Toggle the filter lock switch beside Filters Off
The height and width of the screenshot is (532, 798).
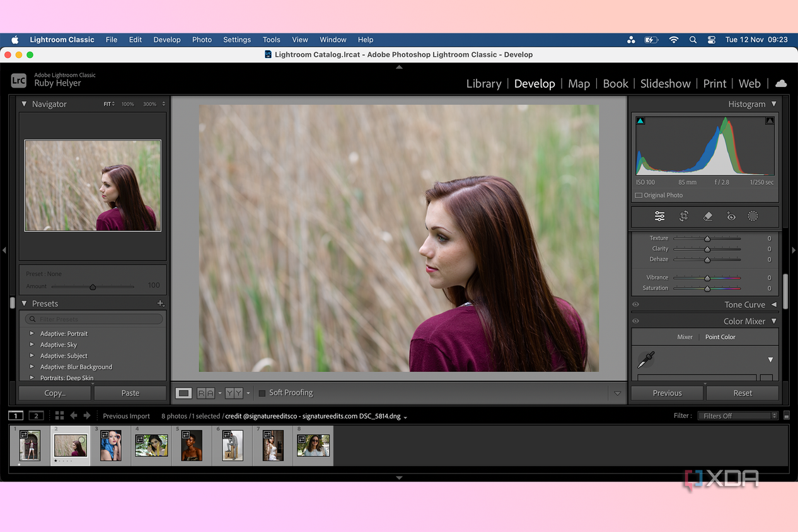(x=786, y=415)
